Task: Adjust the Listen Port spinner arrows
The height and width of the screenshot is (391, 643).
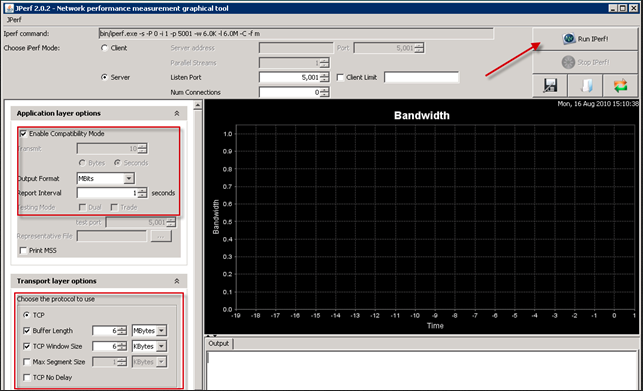Action: click(324, 78)
